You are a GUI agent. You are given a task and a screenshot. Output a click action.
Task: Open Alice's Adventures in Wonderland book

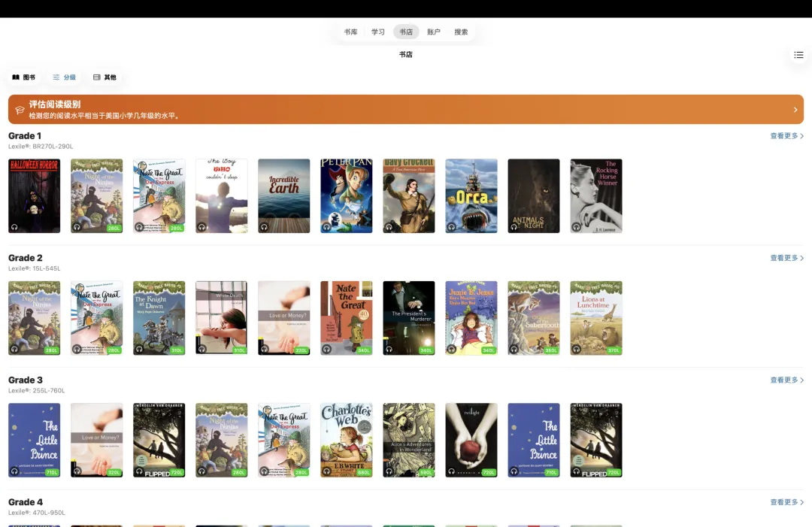point(408,440)
